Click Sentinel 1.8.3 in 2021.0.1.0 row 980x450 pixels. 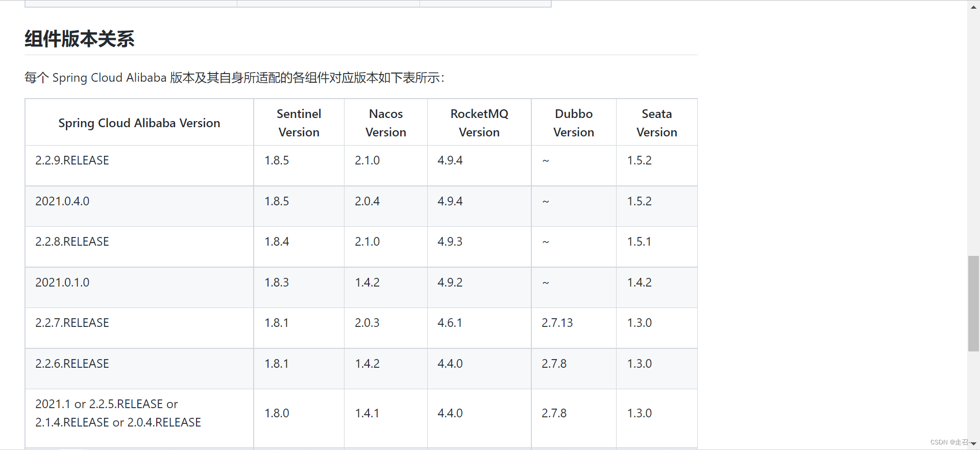click(277, 282)
